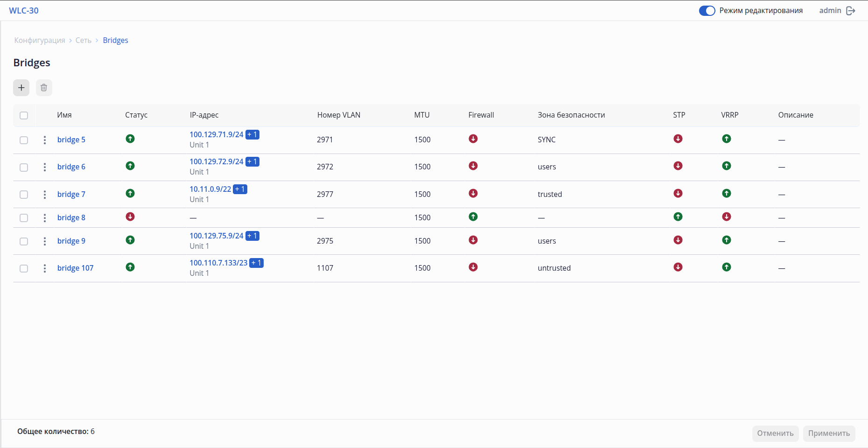868x448 pixels.
Task: Expand the +1 badge on 100.110.7.133/23
Action: tap(257, 263)
